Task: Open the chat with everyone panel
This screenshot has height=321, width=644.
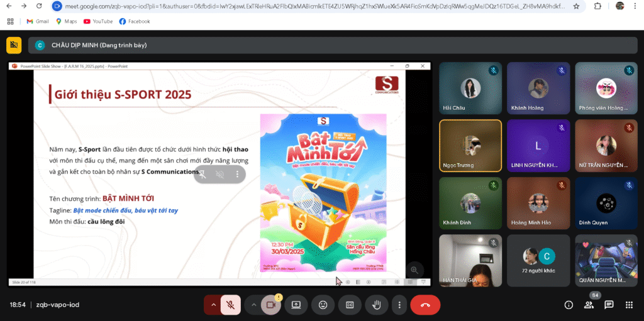Action: click(x=609, y=305)
